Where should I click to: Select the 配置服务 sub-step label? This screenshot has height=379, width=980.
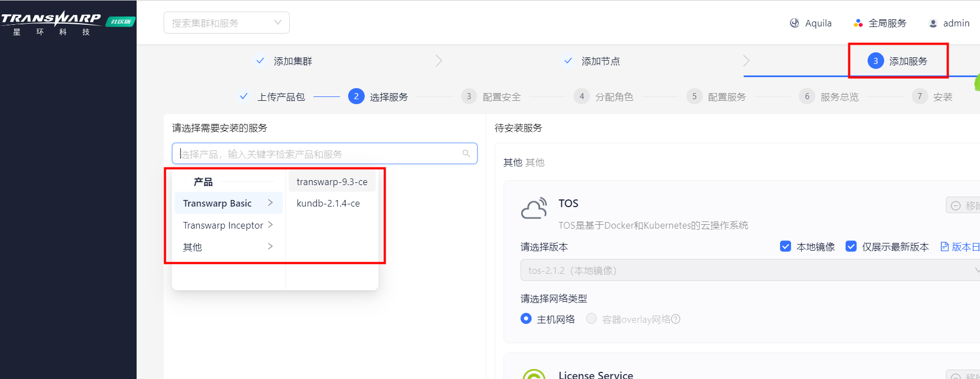[727, 97]
